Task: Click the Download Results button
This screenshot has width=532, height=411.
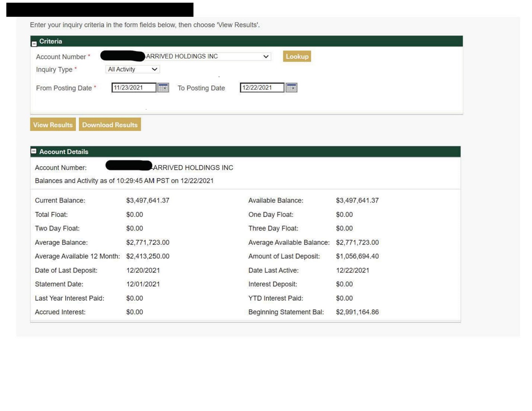Action: pos(110,125)
